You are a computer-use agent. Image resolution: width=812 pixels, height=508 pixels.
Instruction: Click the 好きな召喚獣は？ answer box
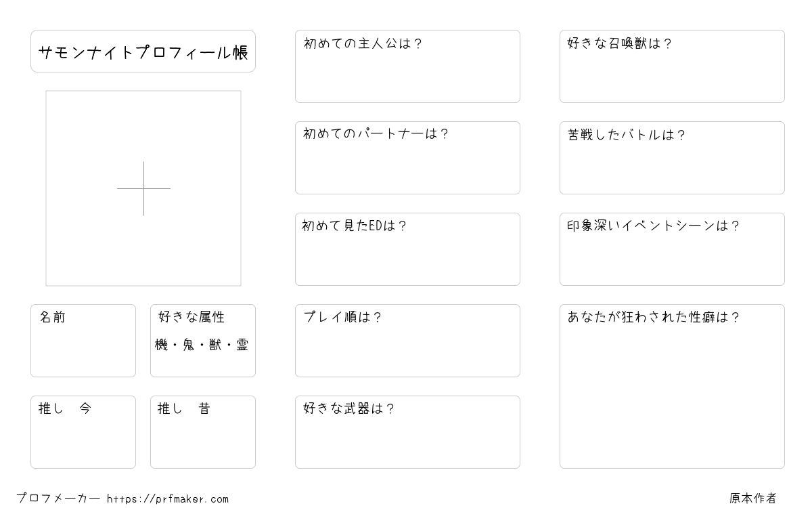[672, 66]
